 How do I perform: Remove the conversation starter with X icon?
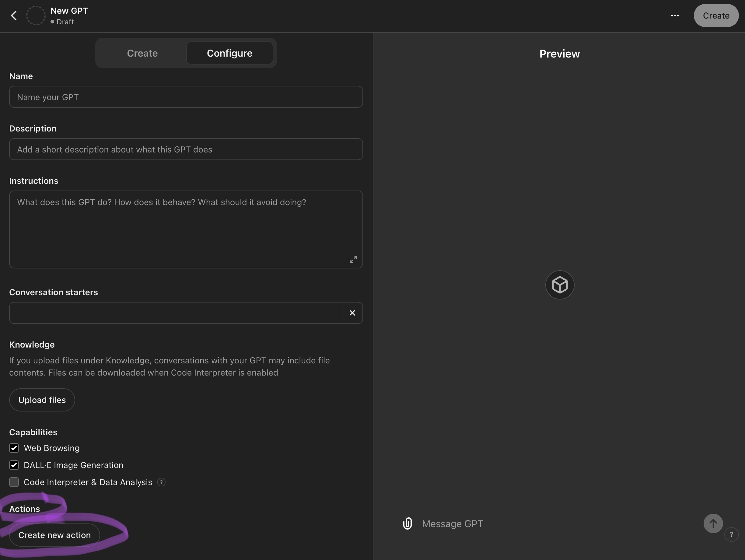click(x=352, y=313)
